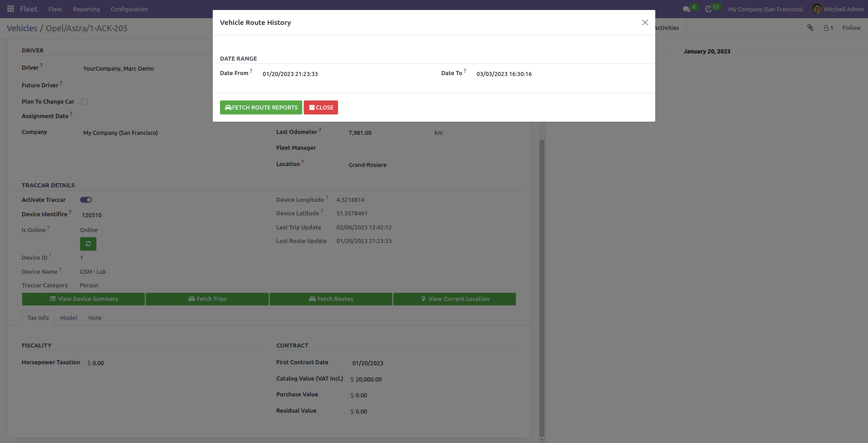Click the Fetch Route Reports button
The height and width of the screenshot is (443, 868).
tap(261, 108)
